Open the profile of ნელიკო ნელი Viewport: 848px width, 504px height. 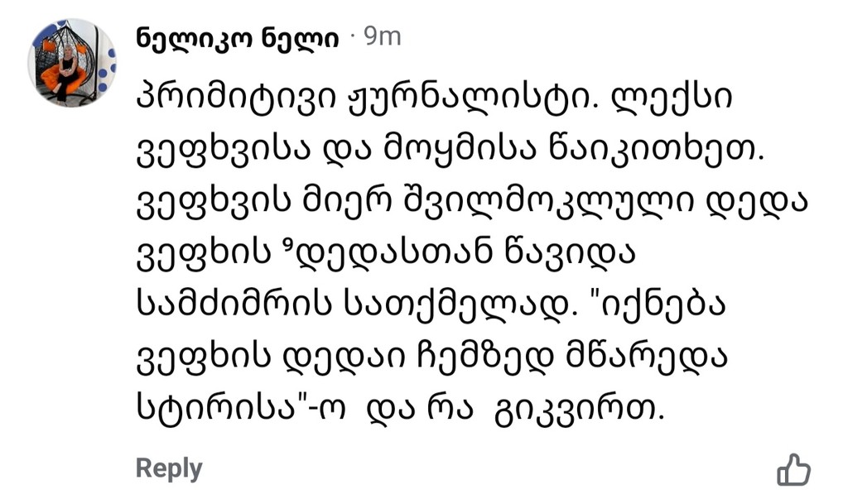point(237,38)
